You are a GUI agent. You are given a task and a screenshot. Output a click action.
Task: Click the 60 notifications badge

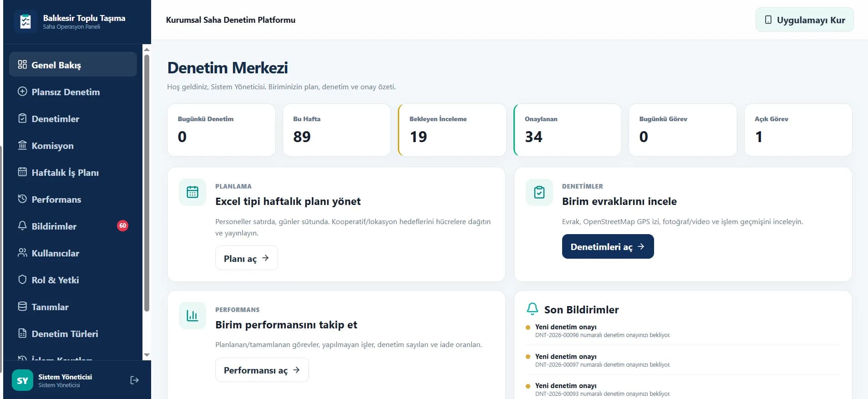pyautogui.click(x=122, y=225)
